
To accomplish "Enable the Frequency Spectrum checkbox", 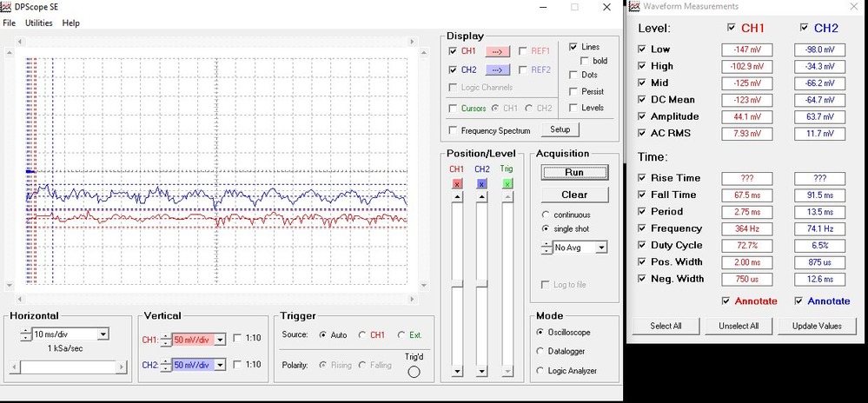I will [453, 130].
